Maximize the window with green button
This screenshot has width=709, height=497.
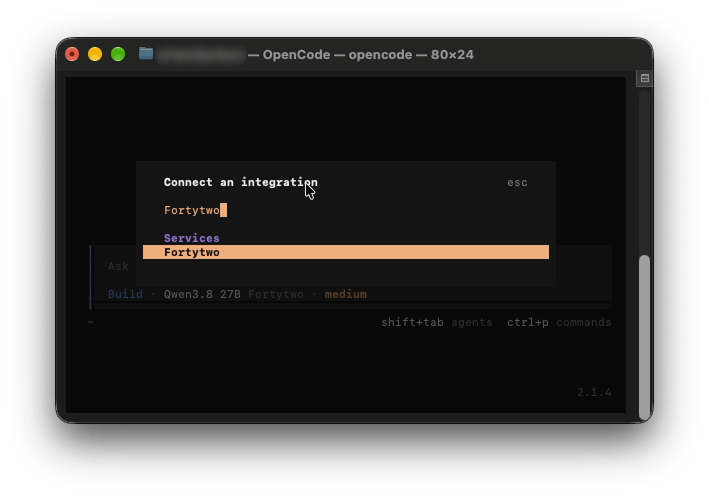(x=118, y=54)
